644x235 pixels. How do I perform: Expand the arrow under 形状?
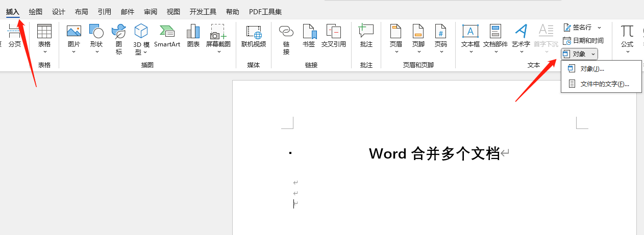tap(96, 52)
